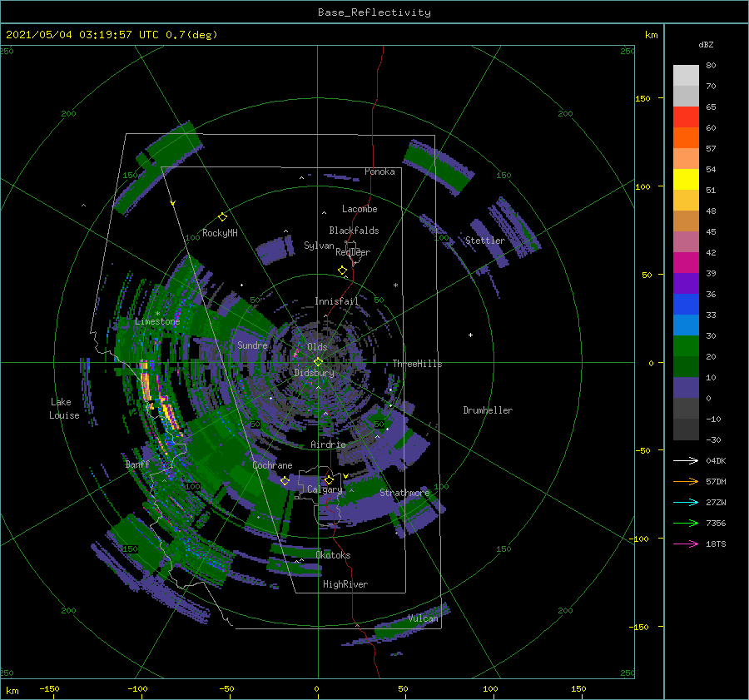
Task: Click the HighRiver town label
Action: click(x=345, y=584)
